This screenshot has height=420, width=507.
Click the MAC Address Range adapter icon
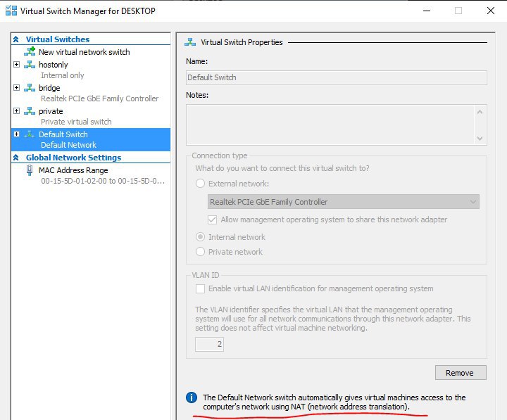pyautogui.click(x=30, y=170)
